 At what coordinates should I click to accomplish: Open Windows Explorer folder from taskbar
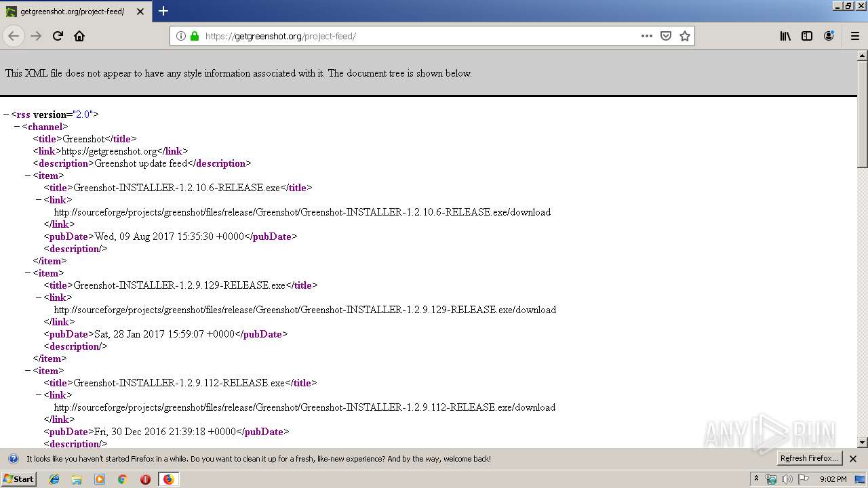pos(77,479)
